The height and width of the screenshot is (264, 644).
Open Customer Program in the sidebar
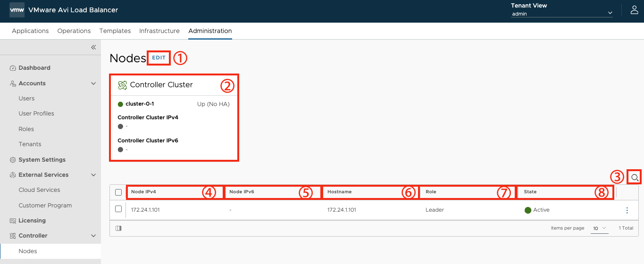coord(45,206)
